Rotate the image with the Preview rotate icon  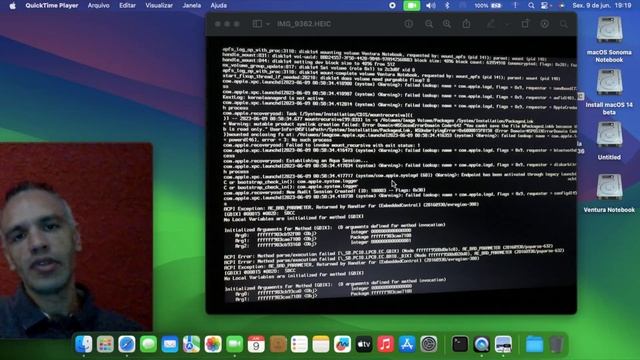[x=525, y=24]
